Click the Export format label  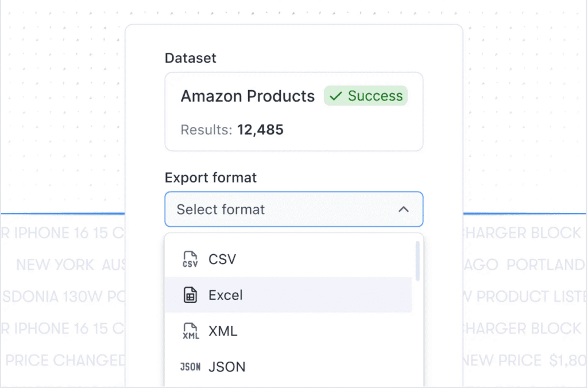pyautogui.click(x=211, y=178)
